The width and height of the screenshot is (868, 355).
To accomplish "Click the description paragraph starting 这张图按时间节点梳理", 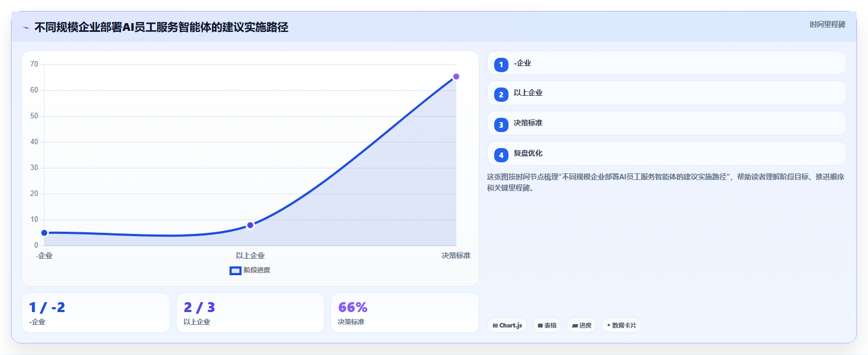I will (x=666, y=182).
